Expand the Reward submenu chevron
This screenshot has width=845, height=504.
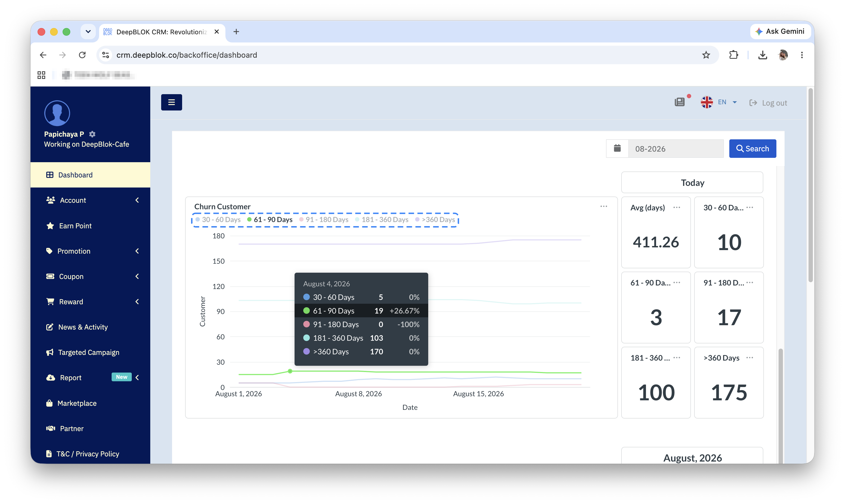click(137, 302)
